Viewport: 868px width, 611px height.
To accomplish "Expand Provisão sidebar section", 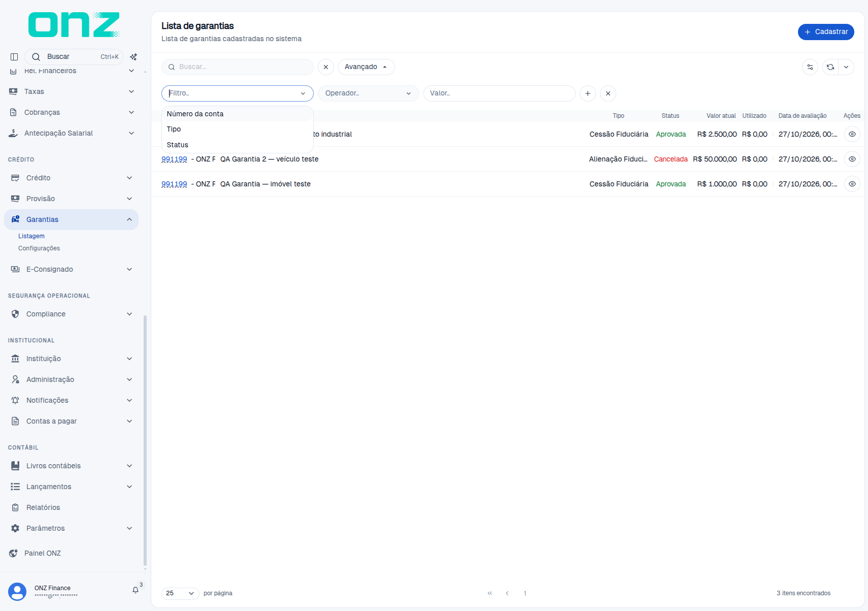I will [x=71, y=199].
